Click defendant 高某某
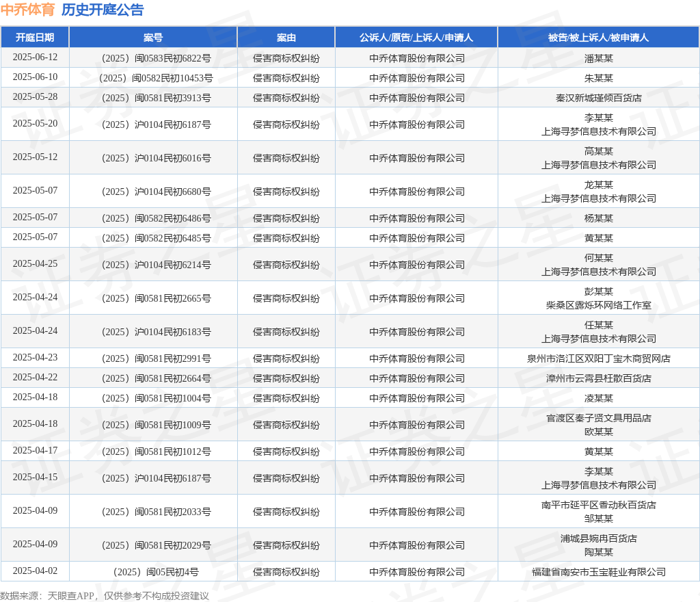The width and height of the screenshot is (700, 602). coord(599,151)
